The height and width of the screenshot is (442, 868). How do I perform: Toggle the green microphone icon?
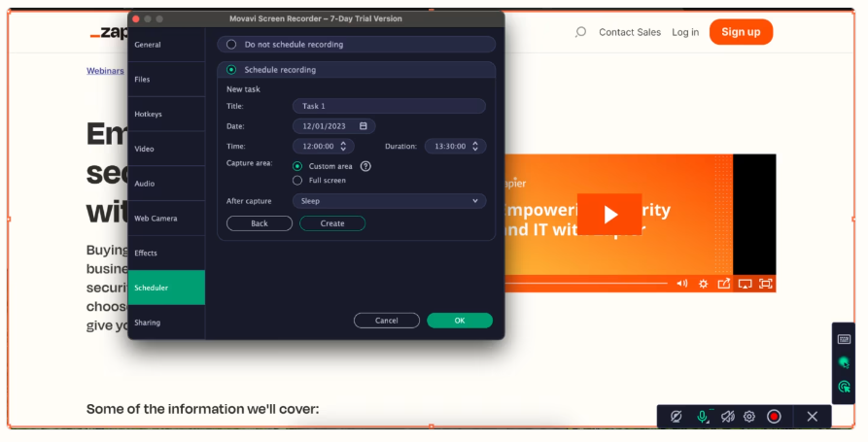pos(703,417)
